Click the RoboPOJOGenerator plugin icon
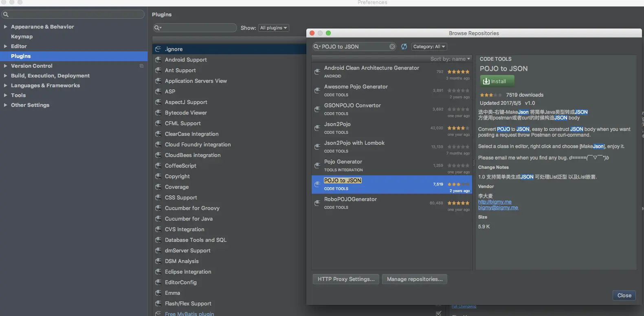This screenshot has height=316, width=644. tap(317, 203)
